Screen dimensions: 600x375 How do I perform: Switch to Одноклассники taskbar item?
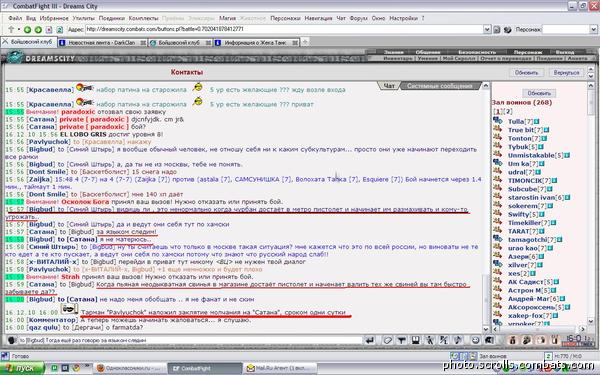point(129,368)
